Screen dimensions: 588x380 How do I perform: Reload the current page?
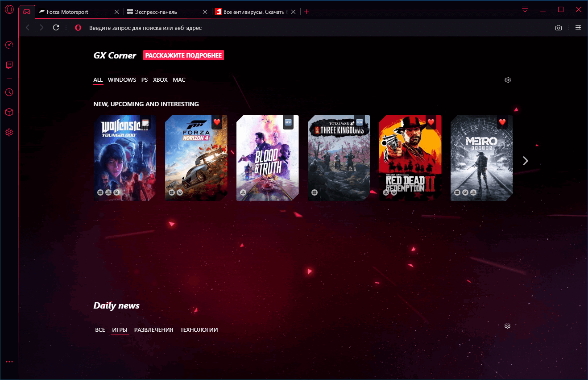(x=56, y=28)
